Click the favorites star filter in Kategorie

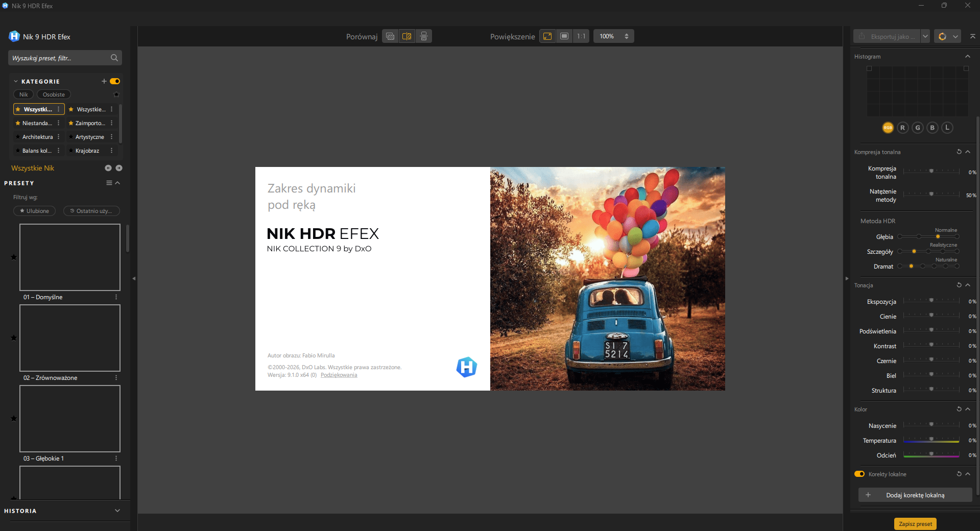click(x=116, y=94)
